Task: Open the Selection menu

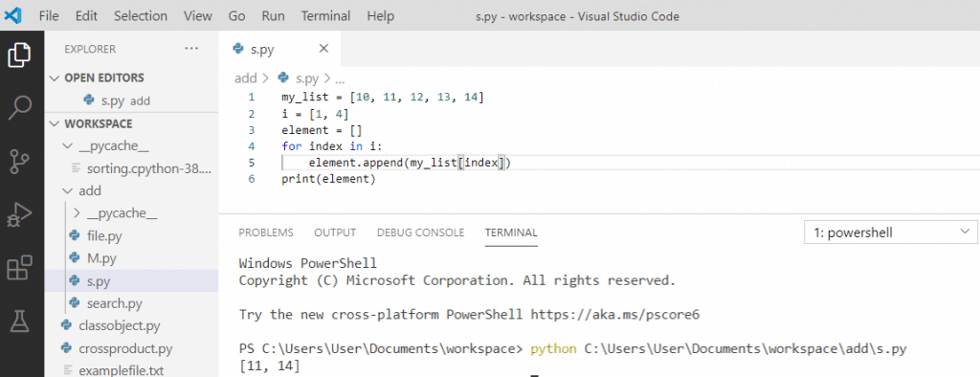Action: tap(141, 15)
